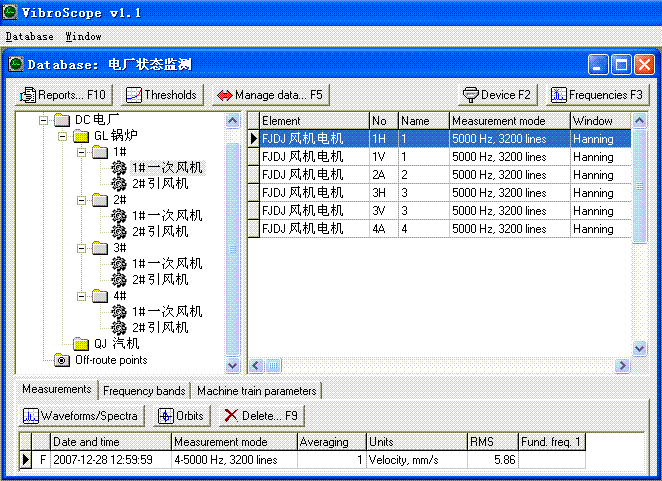Select the row with No 3H
This screenshot has height=481, width=662.
440,193
